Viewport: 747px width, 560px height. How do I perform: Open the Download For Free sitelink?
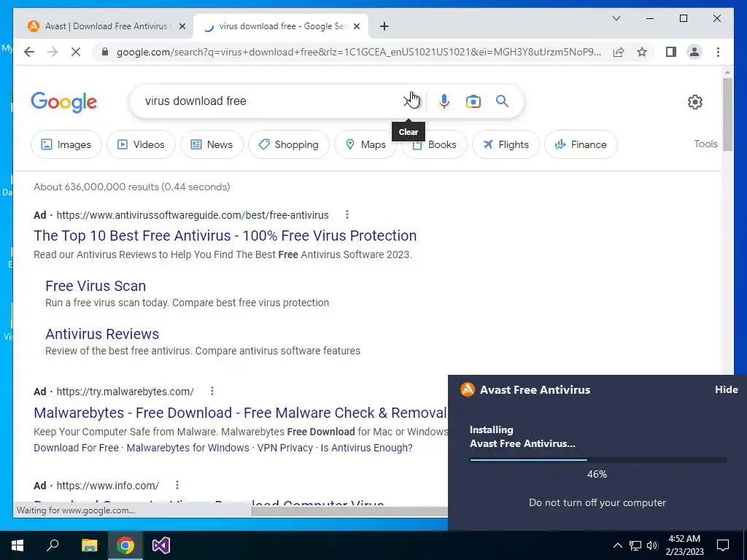(x=76, y=448)
